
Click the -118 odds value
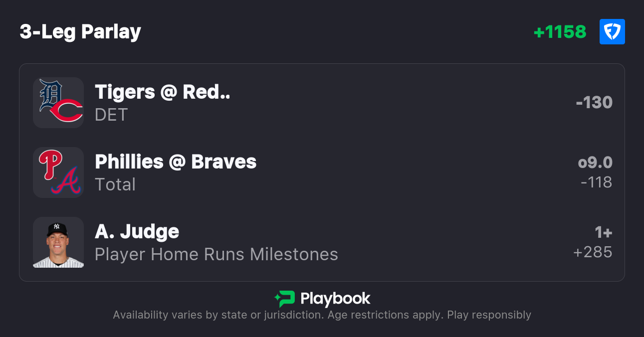596,182
